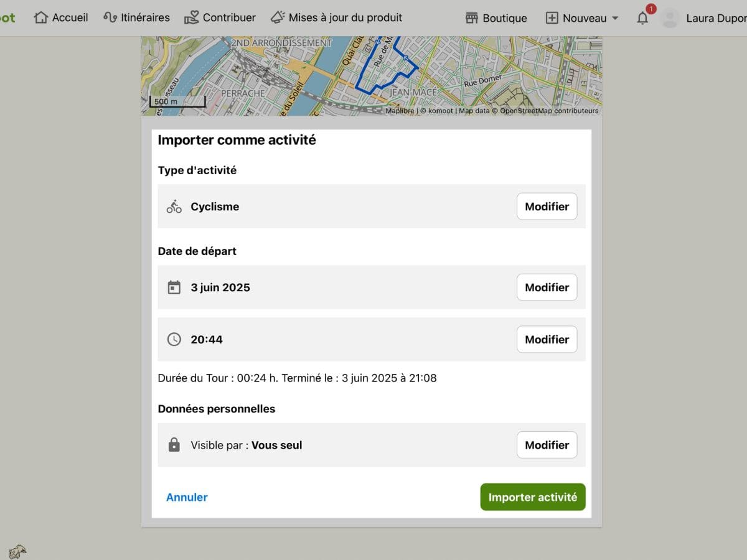Click the padlock privacy icon
The width and height of the screenshot is (747, 560).
tap(174, 445)
